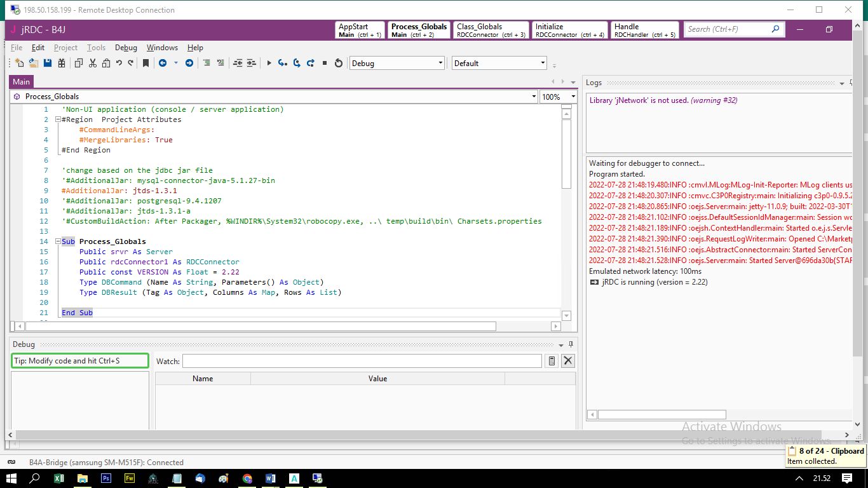
Task: Open Excel from the Windows taskbar
Action: [58, 478]
